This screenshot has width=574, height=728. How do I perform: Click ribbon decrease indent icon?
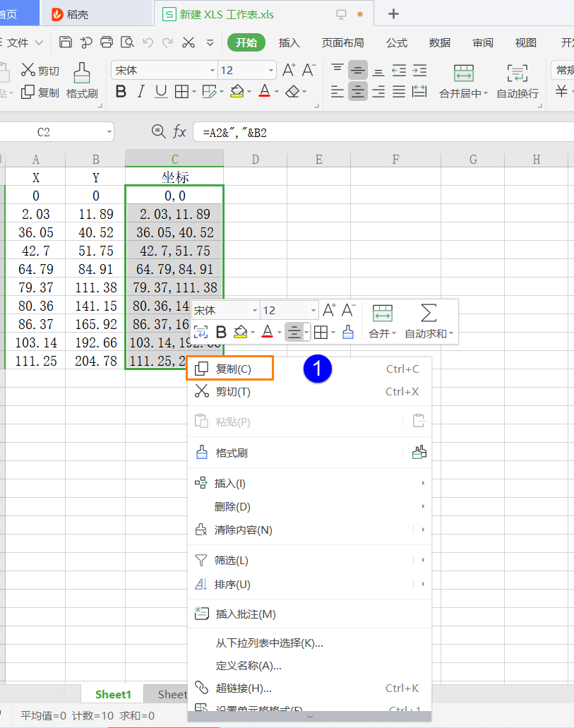399,71
